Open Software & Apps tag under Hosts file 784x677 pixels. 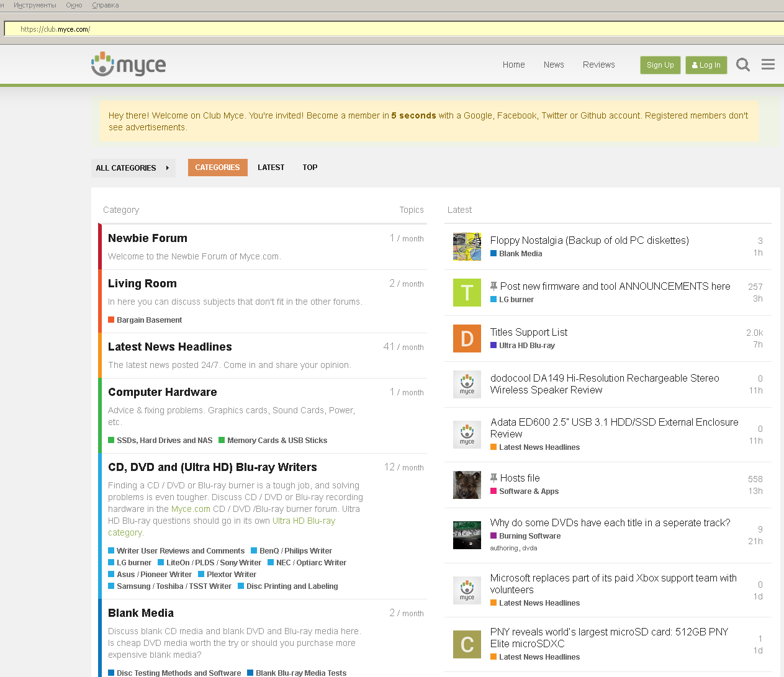(525, 491)
